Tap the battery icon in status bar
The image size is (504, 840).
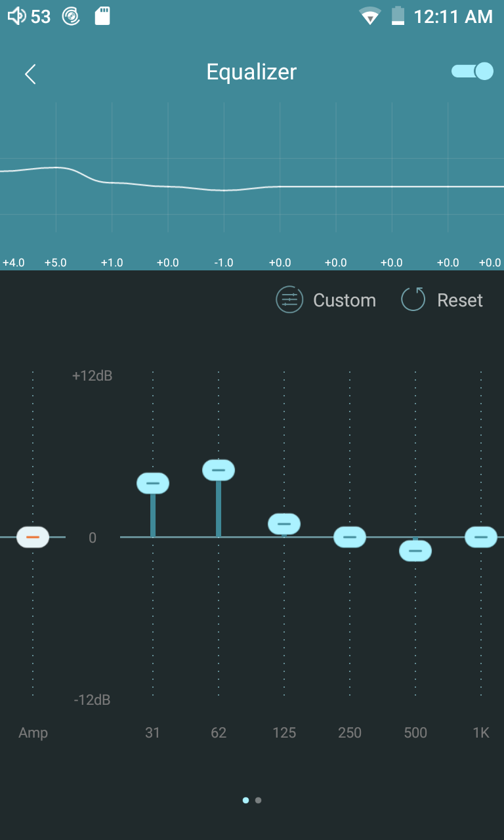[398, 16]
